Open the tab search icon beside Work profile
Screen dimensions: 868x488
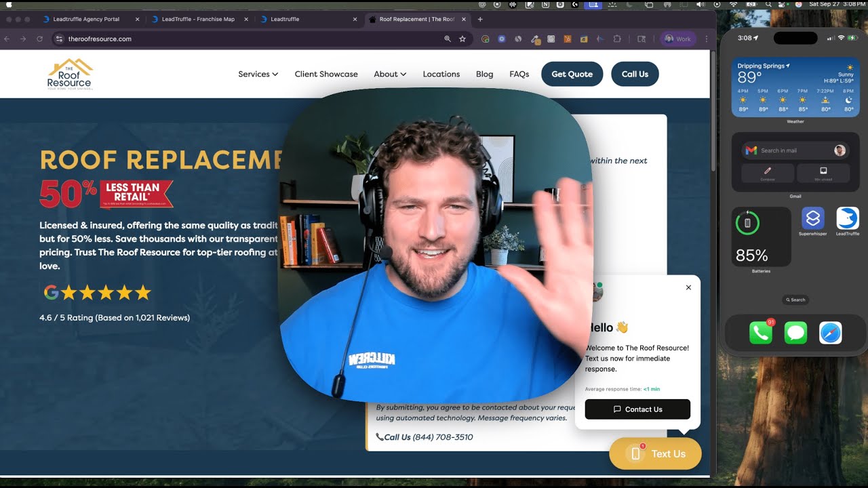[642, 39]
